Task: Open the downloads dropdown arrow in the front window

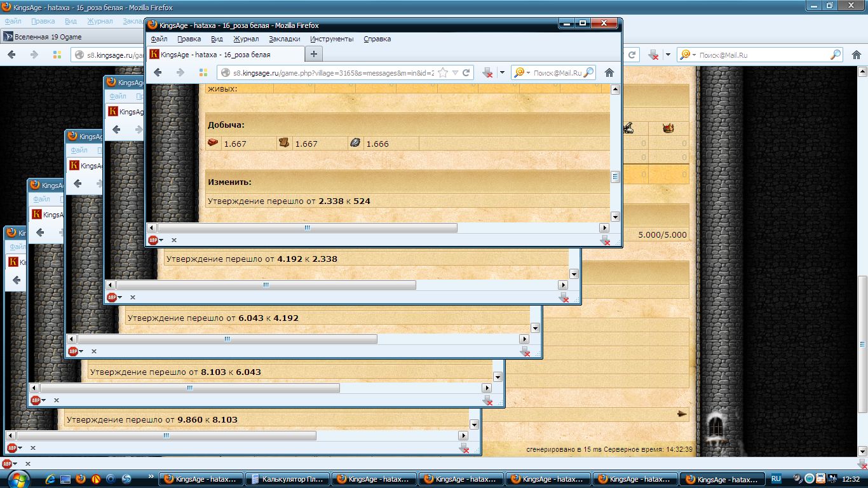Action: 502,72
